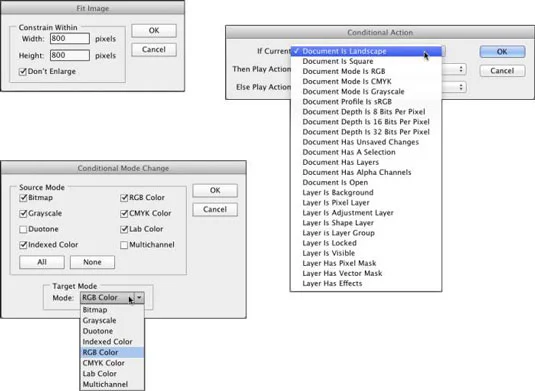Select CMYK Color in Target Mode list

(112, 363)
